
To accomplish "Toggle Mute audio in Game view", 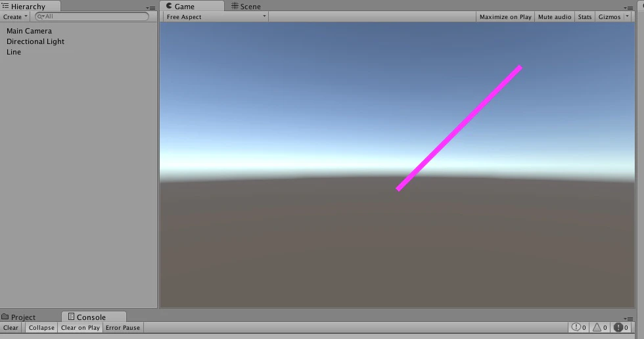I will (x=555, y=17).
